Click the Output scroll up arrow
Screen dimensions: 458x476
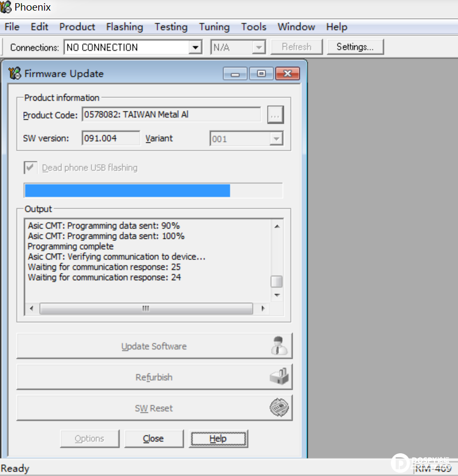point(277,226)
